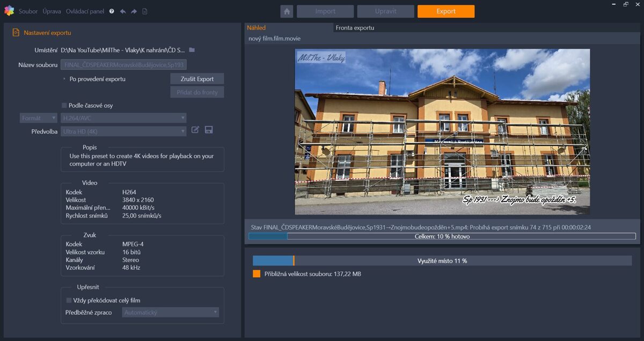Save the preset with the disk icon

click(209, 129)
